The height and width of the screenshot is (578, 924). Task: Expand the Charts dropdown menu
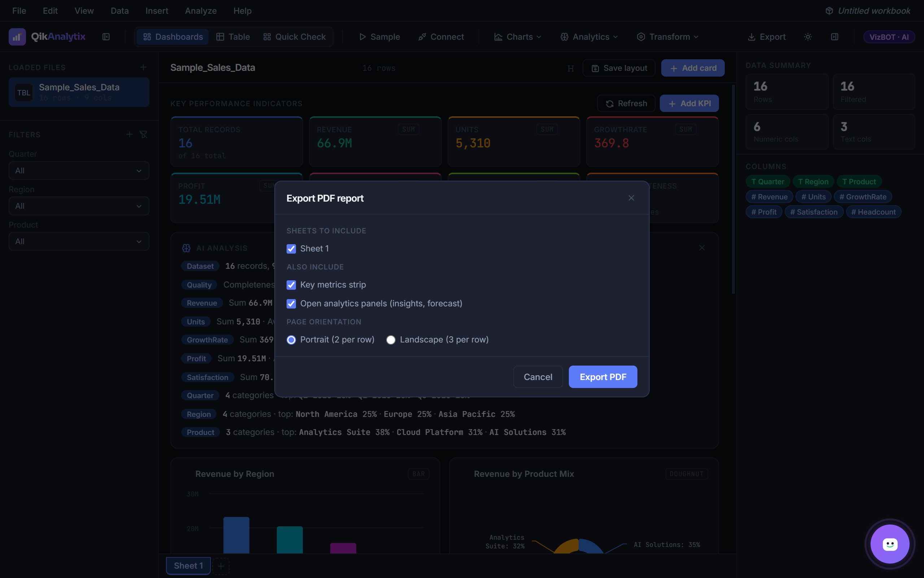(517, 37)
